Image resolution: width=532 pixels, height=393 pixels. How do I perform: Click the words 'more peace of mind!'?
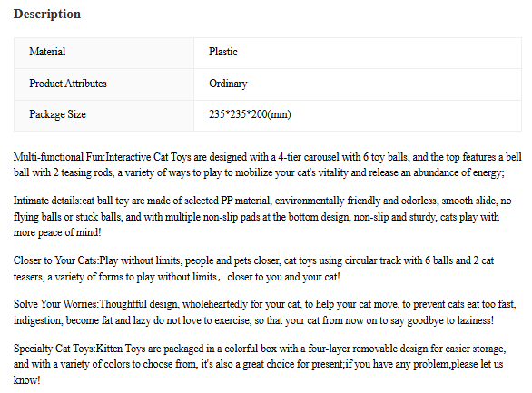pos(57,232)
